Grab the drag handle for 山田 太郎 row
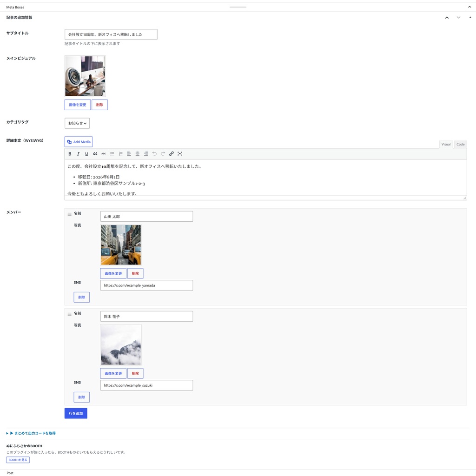The height and width of the screenshot is (476, 476). 70,214
